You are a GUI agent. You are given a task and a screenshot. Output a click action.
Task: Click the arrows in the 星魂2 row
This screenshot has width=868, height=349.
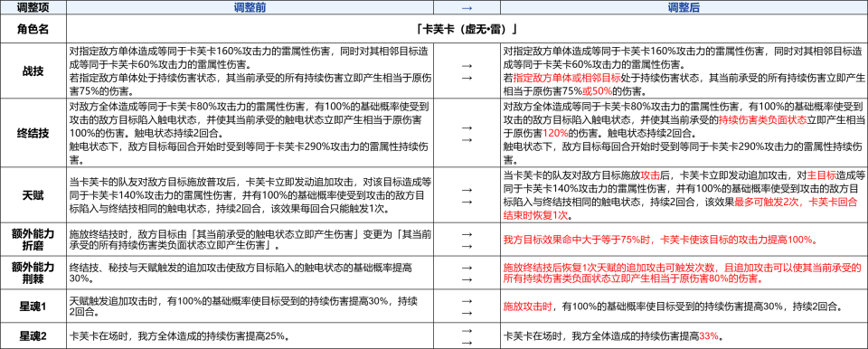point(467,335)
